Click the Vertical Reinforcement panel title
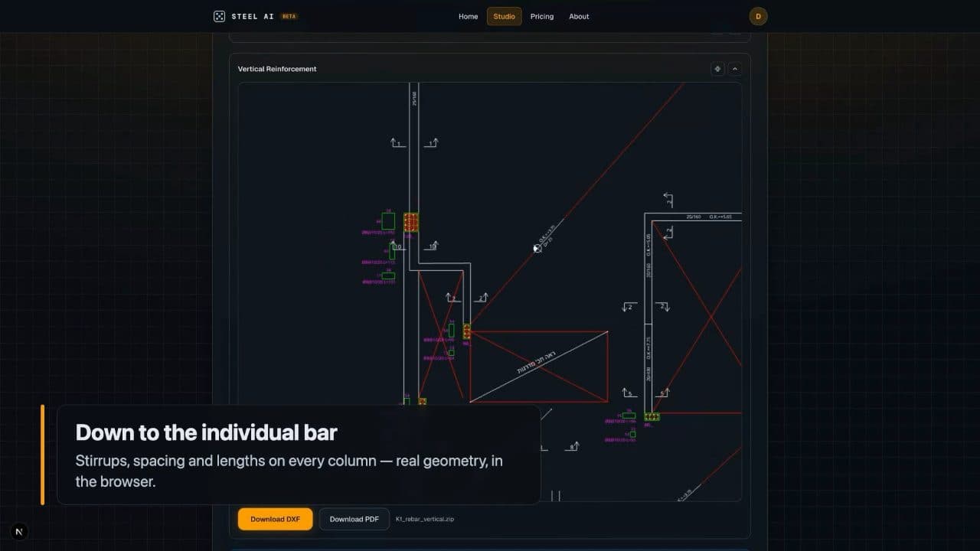Viewport: 980px width, 551px height. 277,69
